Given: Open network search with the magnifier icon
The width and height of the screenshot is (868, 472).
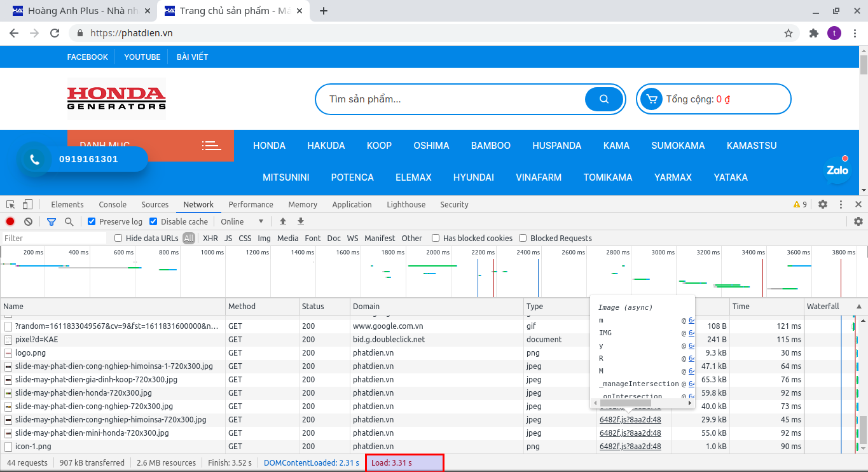Looking at the screenshot, I should [69, 221].
